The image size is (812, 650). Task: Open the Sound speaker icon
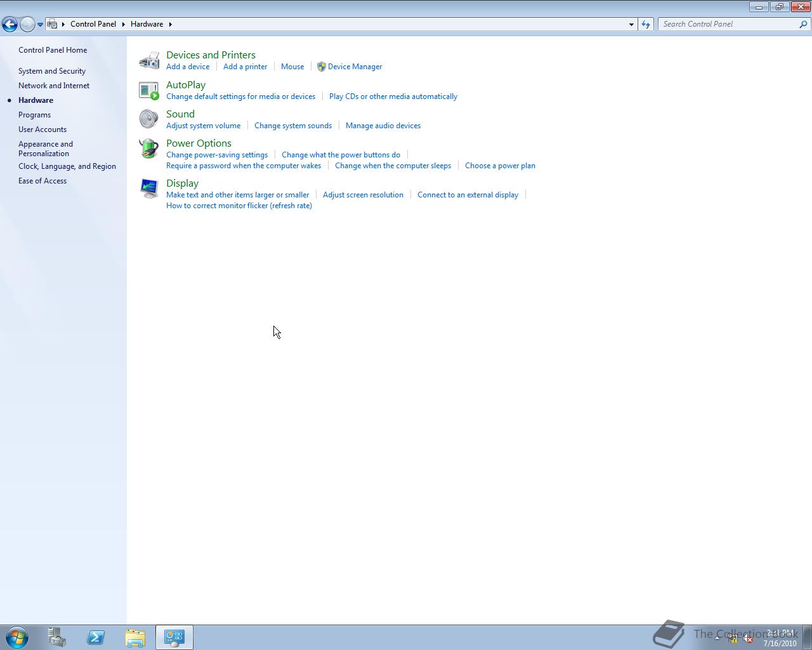[x=149, y=119]
